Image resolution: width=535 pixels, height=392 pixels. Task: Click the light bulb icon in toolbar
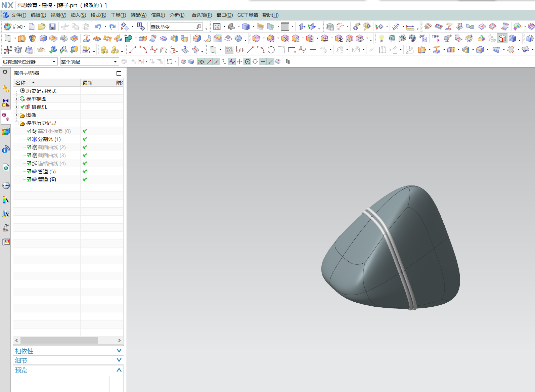381,38
